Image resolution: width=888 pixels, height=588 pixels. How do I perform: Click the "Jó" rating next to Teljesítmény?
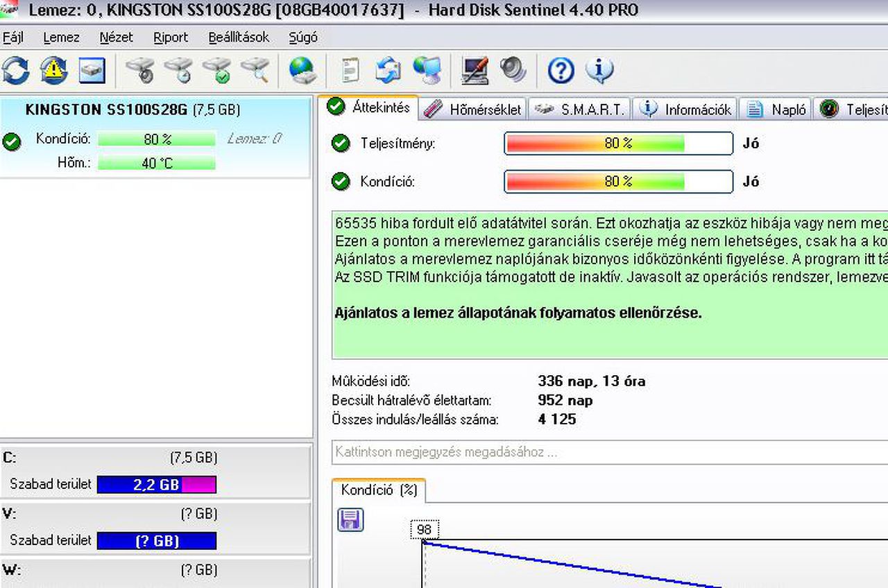point(751,144)
